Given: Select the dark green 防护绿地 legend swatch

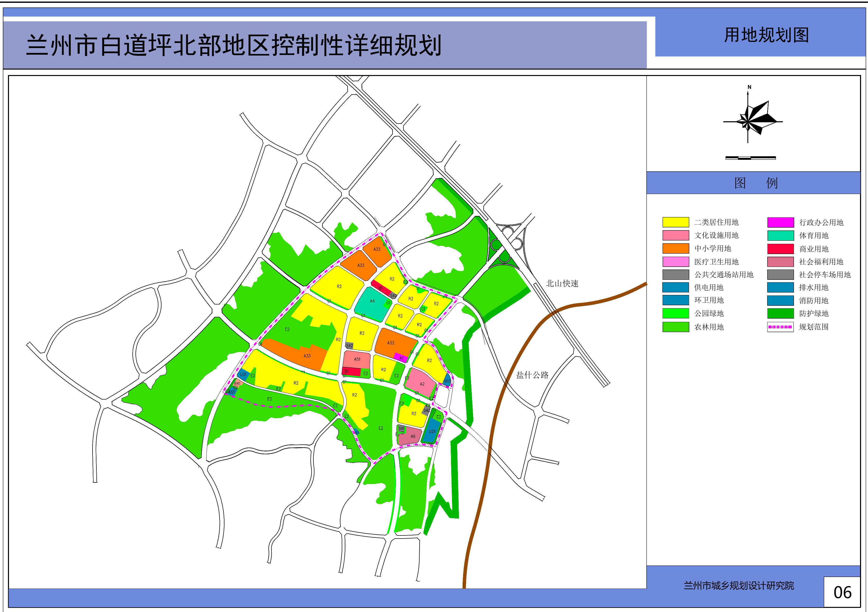Looking at the screenshot, I should (780, 313).
